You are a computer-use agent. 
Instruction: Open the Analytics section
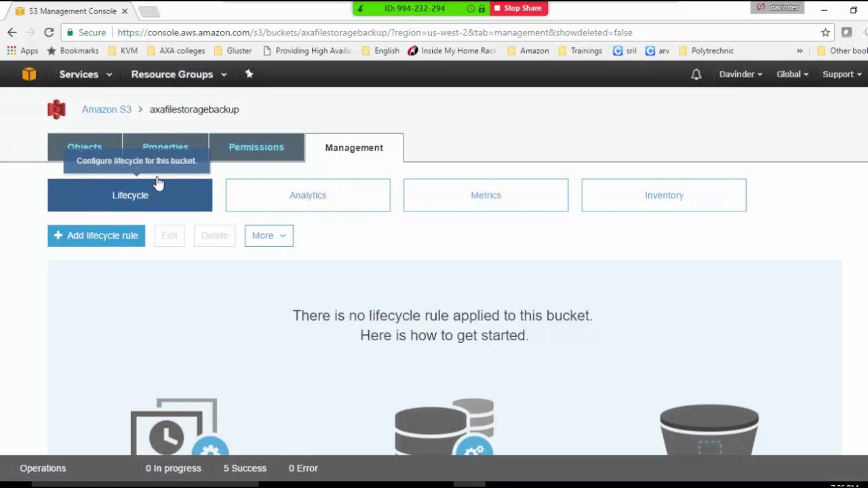(x=308, y=195)
